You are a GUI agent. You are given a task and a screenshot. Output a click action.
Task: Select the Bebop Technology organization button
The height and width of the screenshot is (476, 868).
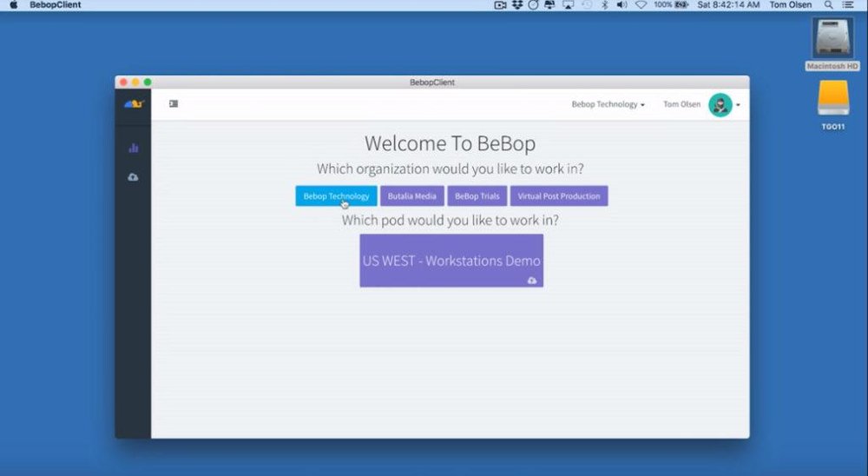click(x=336, y=196)
